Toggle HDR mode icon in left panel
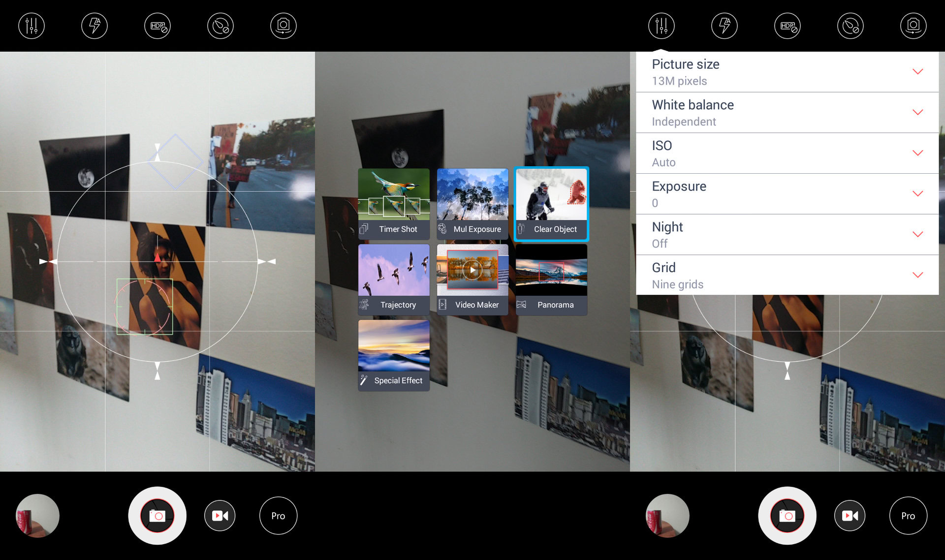This screenshot has width=945, height=560. coord(157,26)
